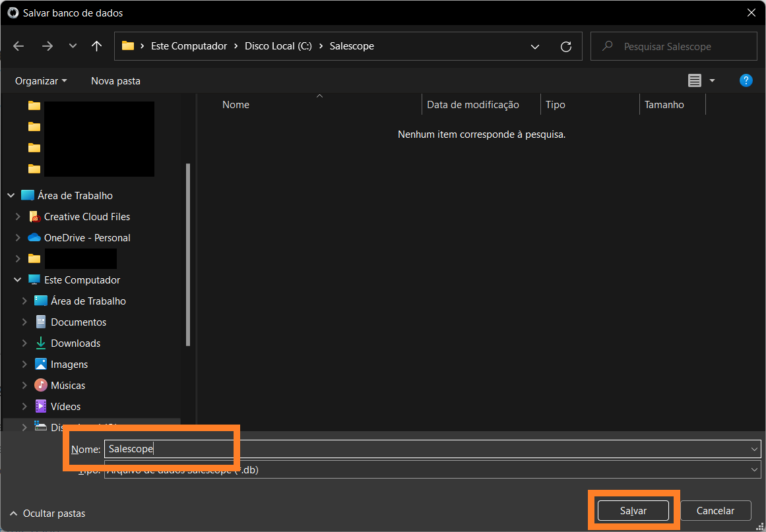Select Este Computador in the navigation tree

[x=82, y=280]
